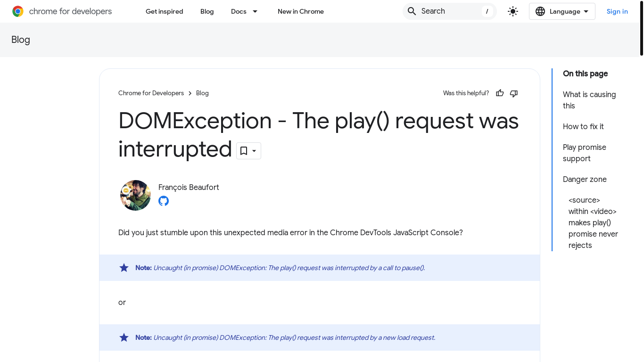This screenshot has width=644, height=362.
Task: Click the page vertical scrollbar thumb
Action: point(642,29)
